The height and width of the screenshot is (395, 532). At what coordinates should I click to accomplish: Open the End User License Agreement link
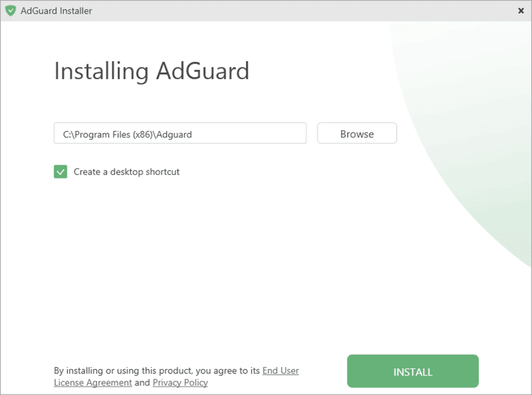coord(176,376)
